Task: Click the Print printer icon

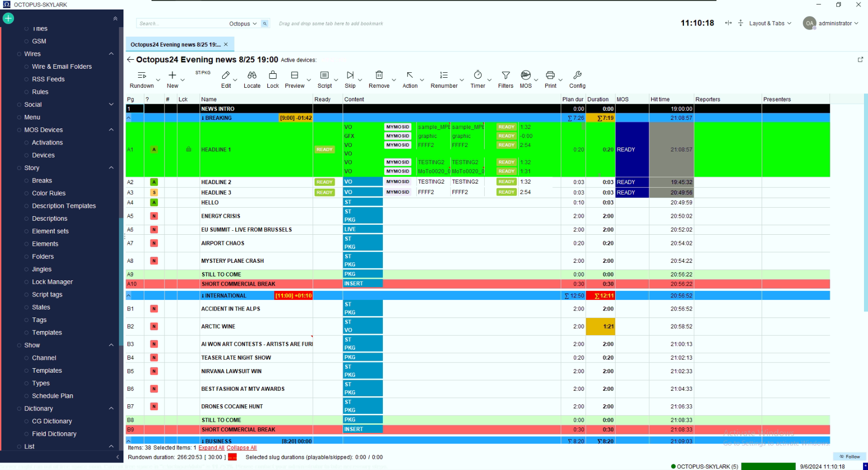Action: tap(550, 75)
